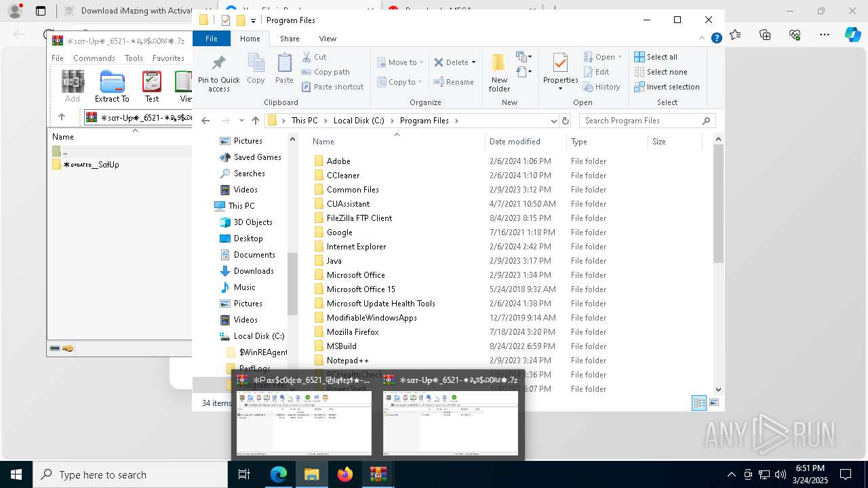Minimize the ribbon with chevron
The width and height of the screenshot is (868, 488).
click(x=703, y=39)
